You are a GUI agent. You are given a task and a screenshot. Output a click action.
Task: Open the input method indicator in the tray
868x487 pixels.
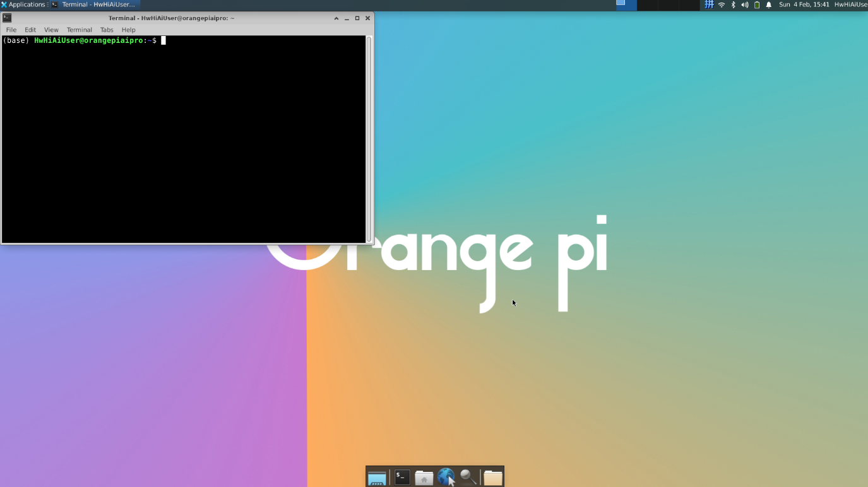709,4
